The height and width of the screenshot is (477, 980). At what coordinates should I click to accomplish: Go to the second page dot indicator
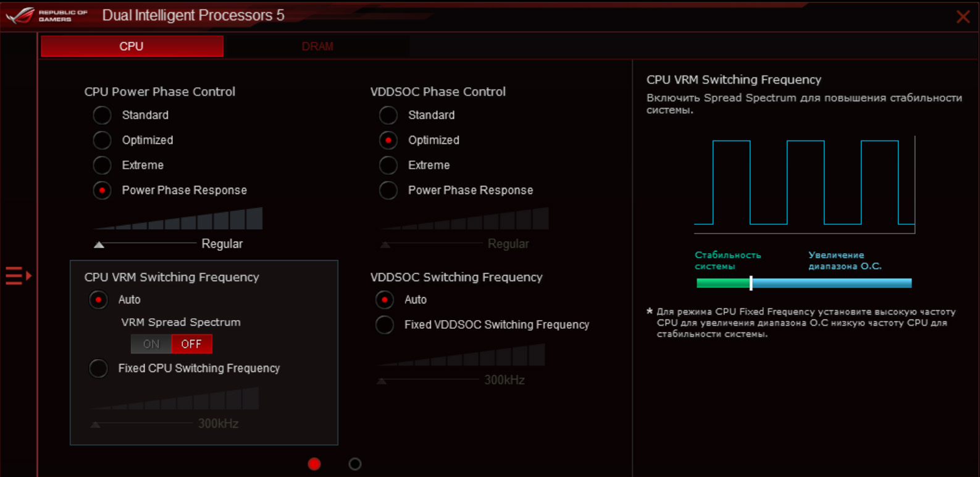click(x=355, y=464)
